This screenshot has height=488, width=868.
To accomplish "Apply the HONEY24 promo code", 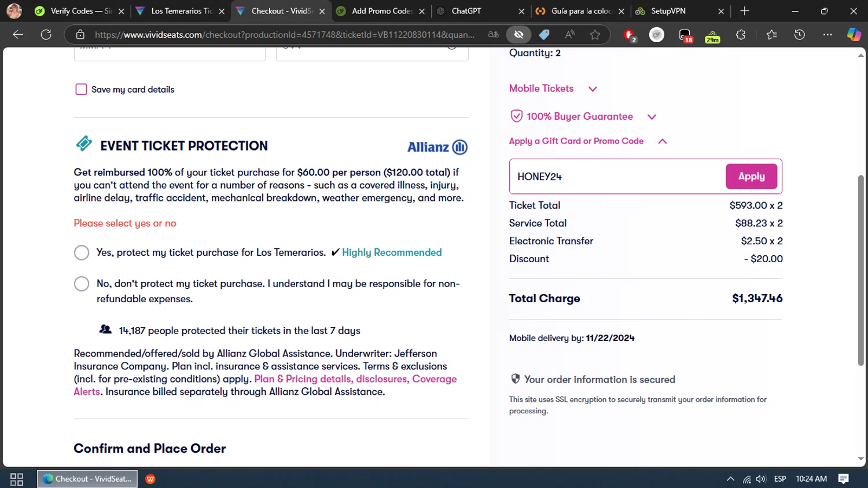I will [x=751, y=177].
